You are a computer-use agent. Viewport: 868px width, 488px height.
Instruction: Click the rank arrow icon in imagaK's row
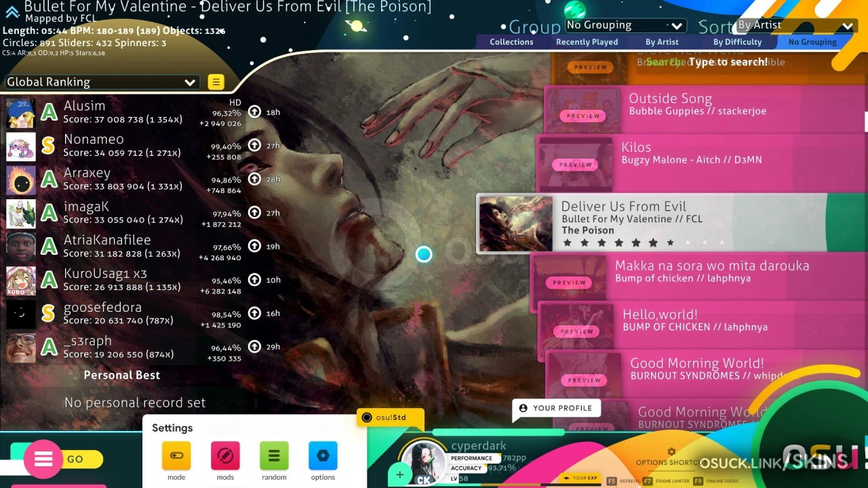254,213
